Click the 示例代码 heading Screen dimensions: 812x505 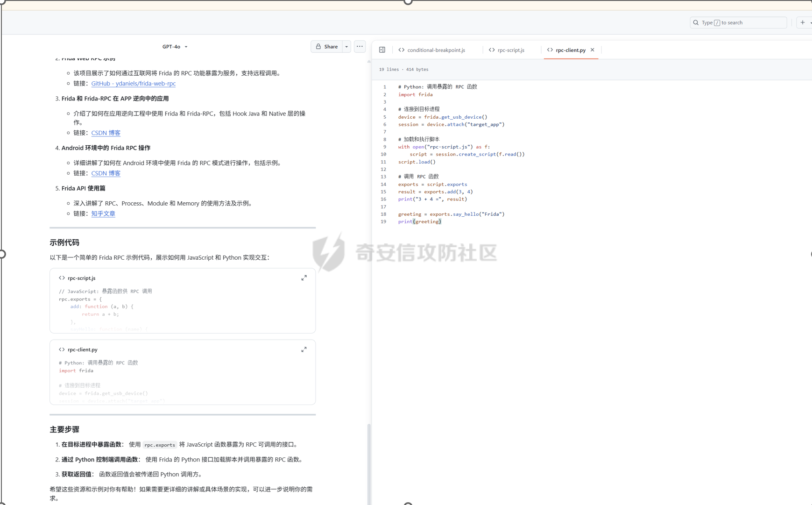pos(64,243)
